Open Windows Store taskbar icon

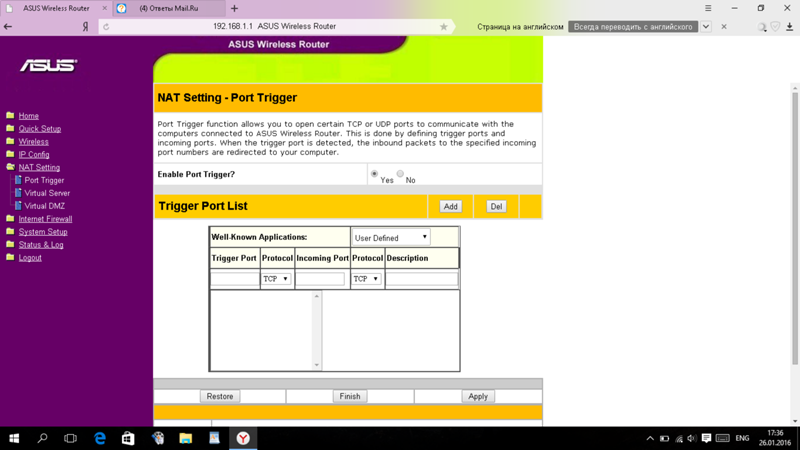tap(128, 438)
